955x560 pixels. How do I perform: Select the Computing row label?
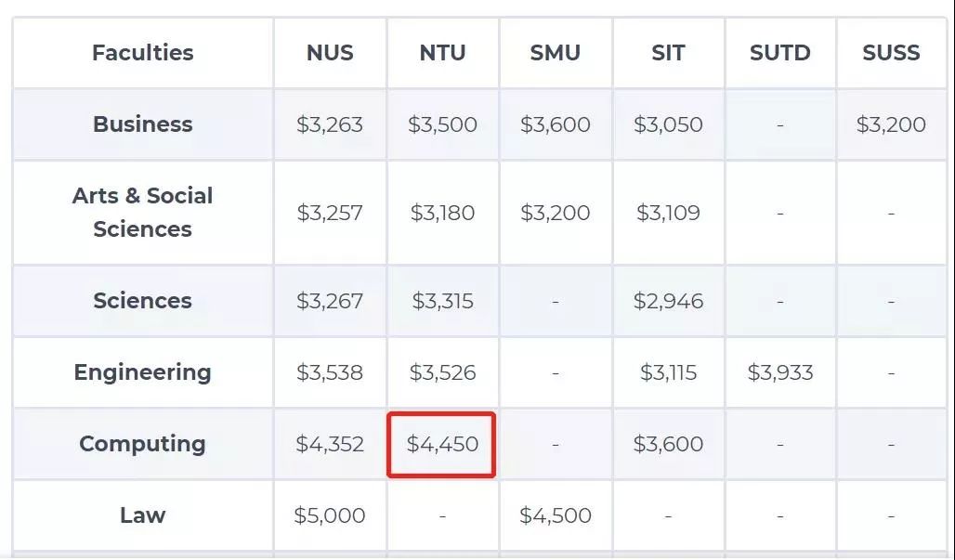pos(142,444)
